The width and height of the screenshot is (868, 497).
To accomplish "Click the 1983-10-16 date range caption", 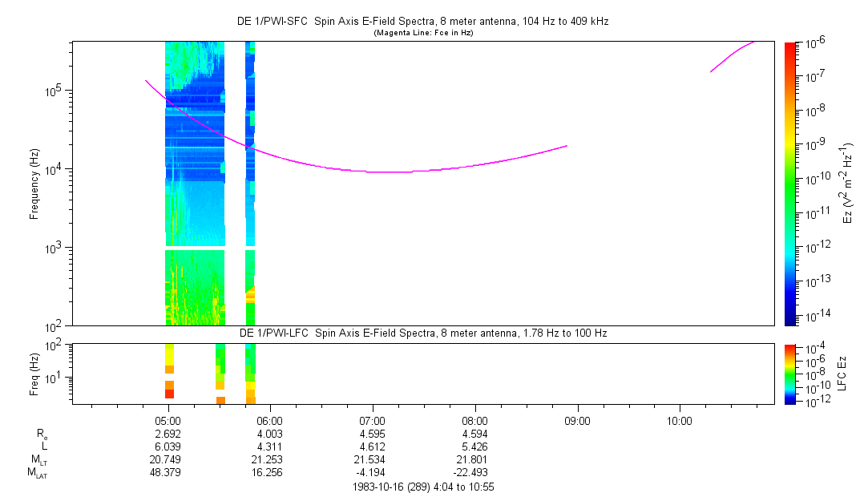I will (423, 487).
